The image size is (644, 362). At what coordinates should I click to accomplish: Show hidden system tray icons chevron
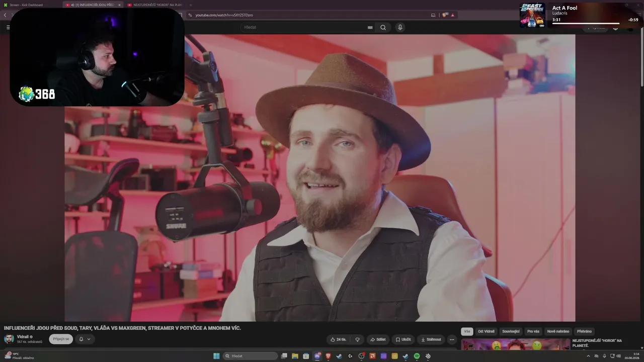pyautogui.click(x=588, y=356)
